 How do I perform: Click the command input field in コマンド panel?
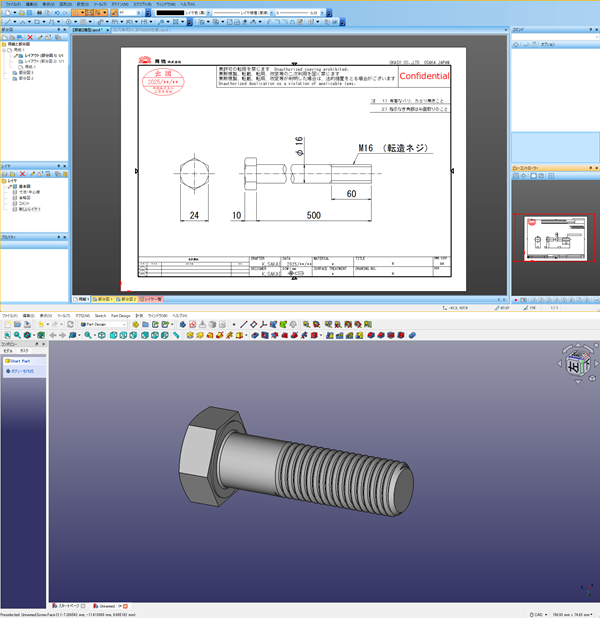pos(555,37)
